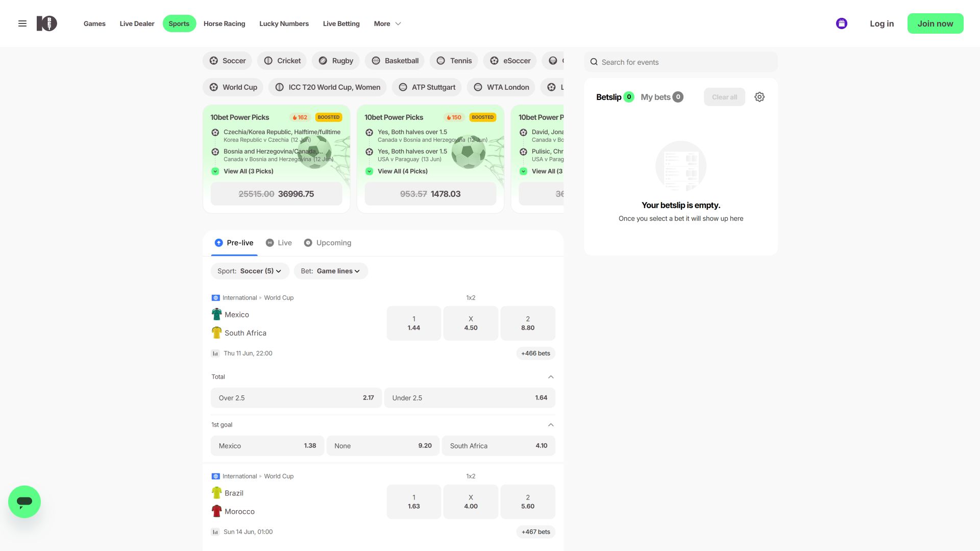Screen dimensions: 980x551
Task: Open the green live chat bubble
Action: tap(24, 502)
